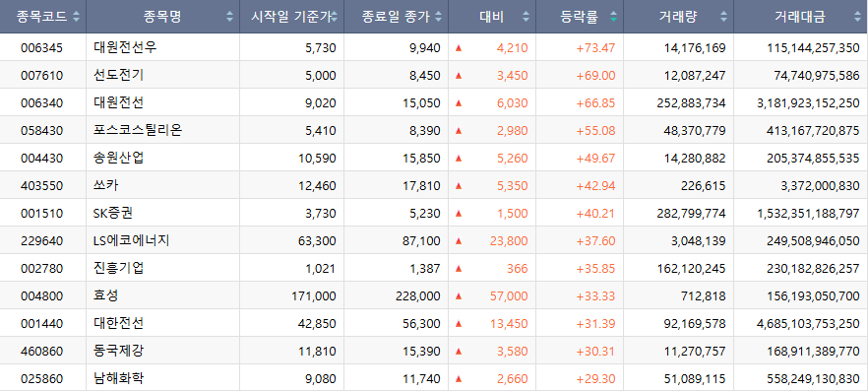Viewport: 868px width, 391px height.
Task: Click starting price 171,000
Action: 314,296
